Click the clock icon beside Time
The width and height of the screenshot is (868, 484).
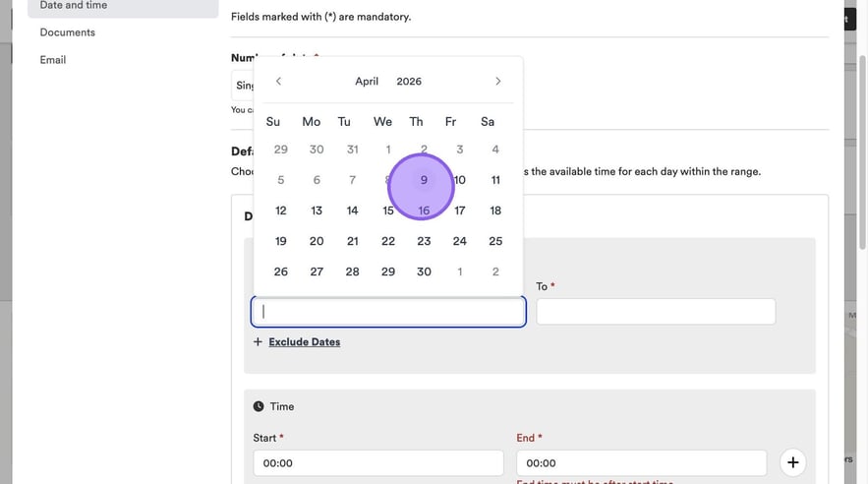tap(259, 406)
